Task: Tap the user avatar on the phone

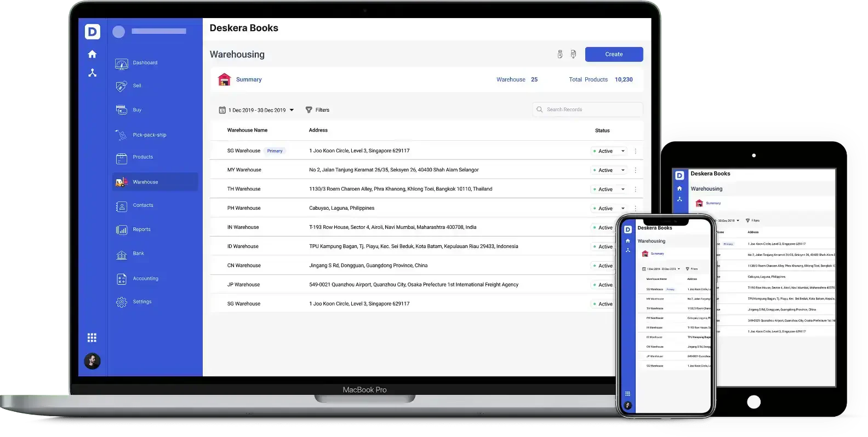Action: 628,406
